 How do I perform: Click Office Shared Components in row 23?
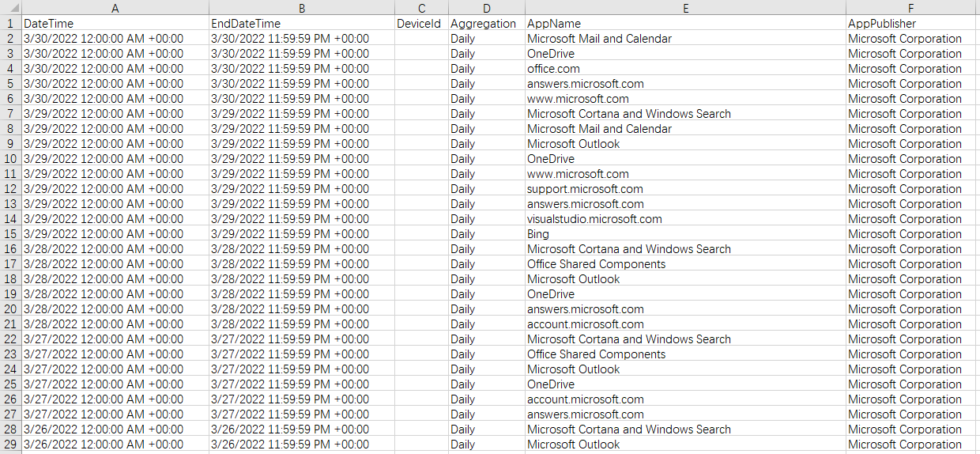[x=685, y=354]
